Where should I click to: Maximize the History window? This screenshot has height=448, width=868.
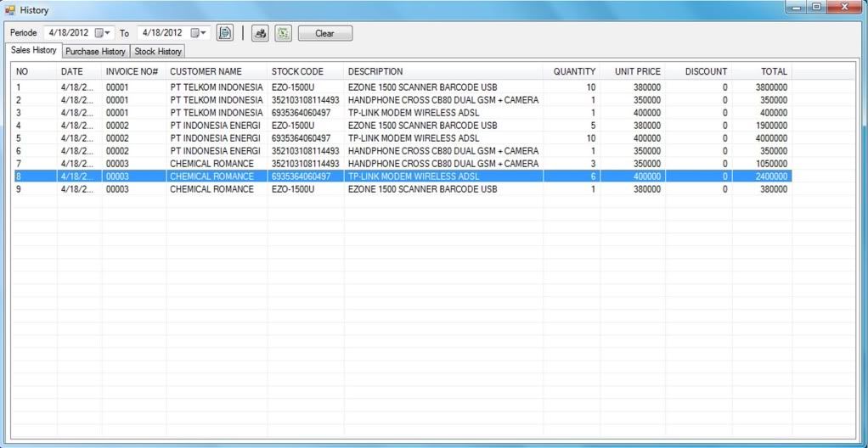point(816,7)
